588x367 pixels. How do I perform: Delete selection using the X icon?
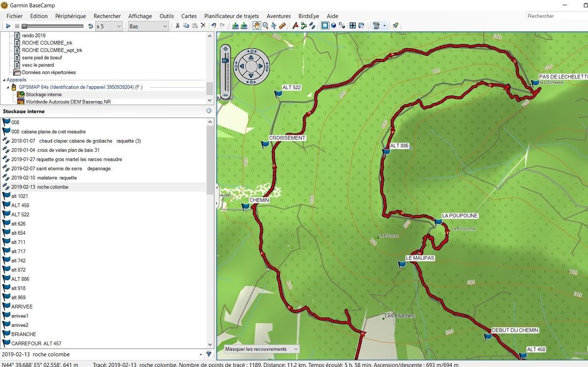point(203,25)
